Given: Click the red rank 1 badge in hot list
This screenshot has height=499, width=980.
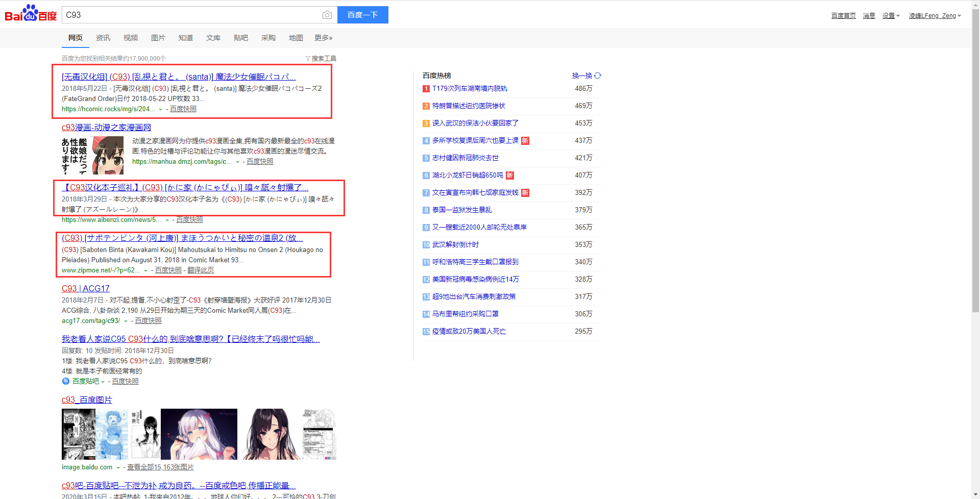Looking at the screenshot, I should click(426, 89).
